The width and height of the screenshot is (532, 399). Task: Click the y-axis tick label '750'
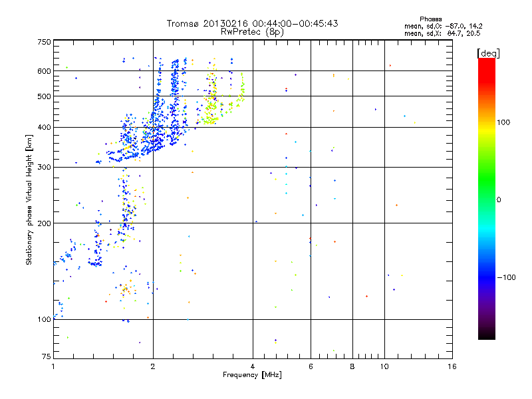45,42
